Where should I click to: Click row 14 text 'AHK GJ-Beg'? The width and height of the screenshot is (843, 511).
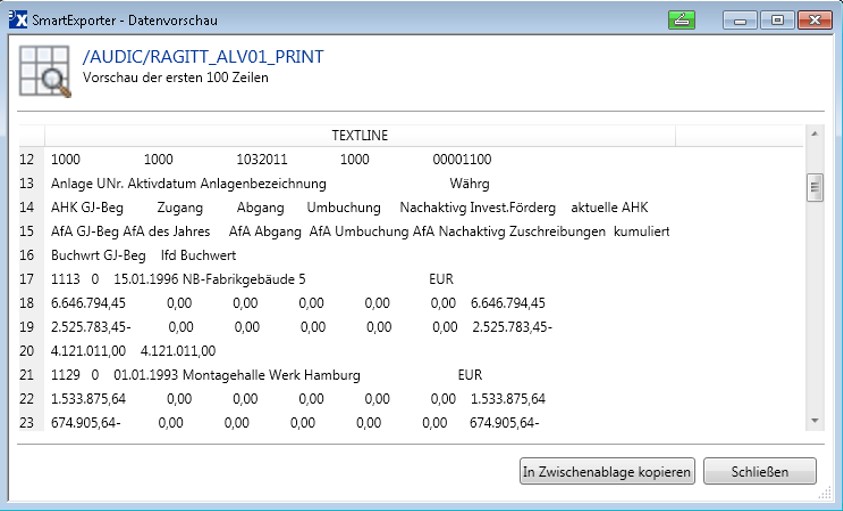click(87, 208)
